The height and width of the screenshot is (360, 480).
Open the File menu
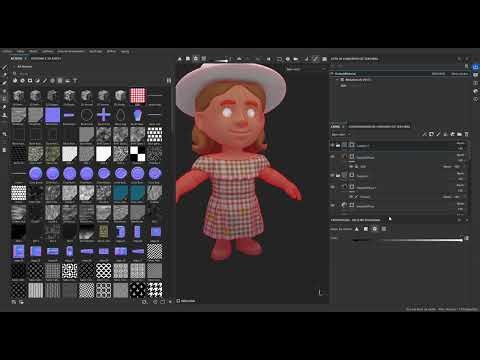(x=7, y=52)
